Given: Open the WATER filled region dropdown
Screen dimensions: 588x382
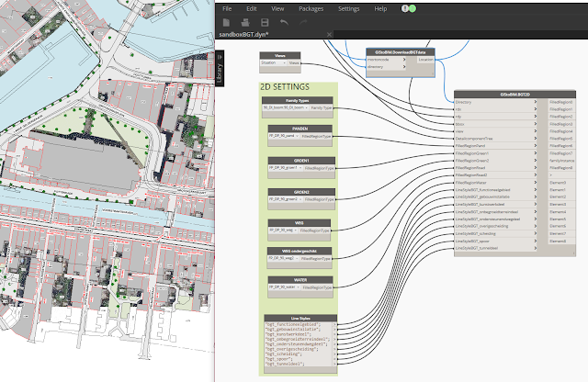Looking at the screenshot, I should point(284,287).
